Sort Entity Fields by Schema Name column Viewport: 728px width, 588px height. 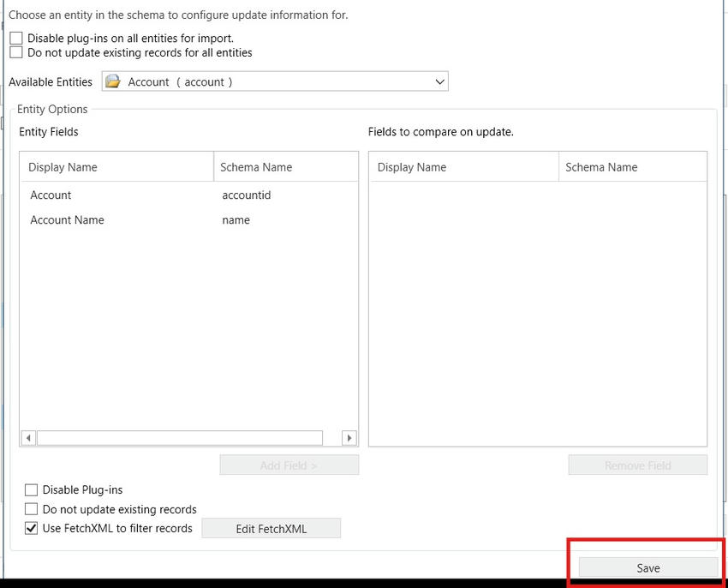(285, 167)
